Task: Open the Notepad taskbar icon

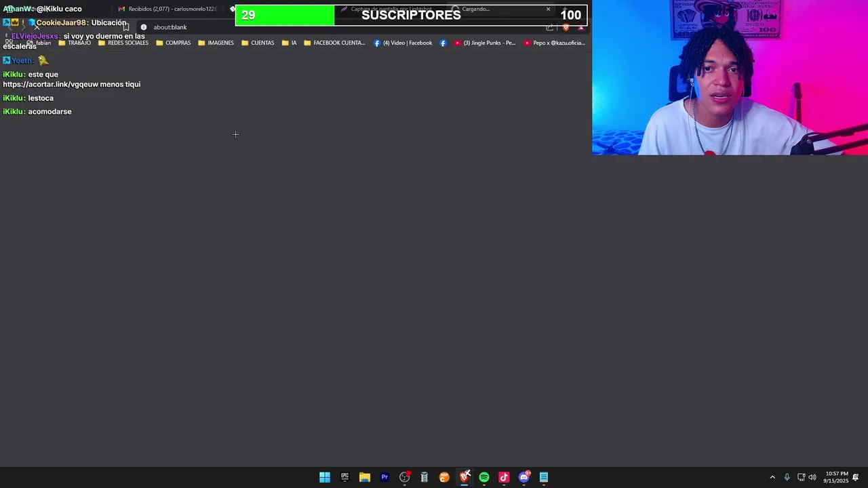Action: [x=544, y=477]
